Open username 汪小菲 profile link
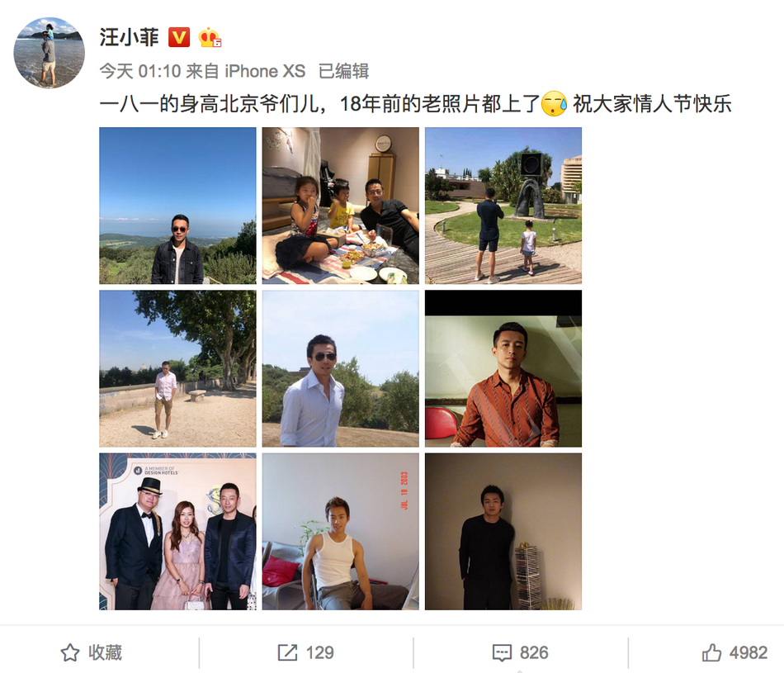The width and height of the screenshot is (784, 673). [x=129, y=37]
